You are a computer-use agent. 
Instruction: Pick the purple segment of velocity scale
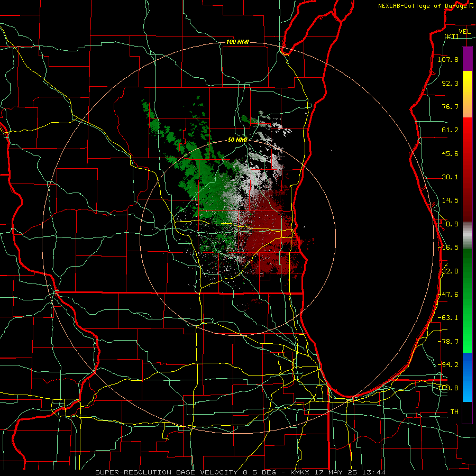pos(467,59)
